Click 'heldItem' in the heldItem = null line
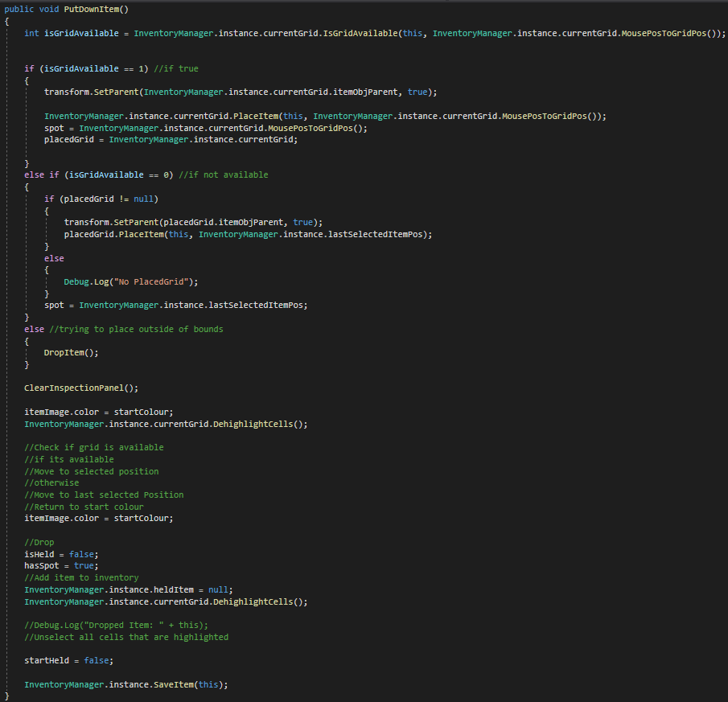This screenshot has height=702, width=728. coord(174,589)
